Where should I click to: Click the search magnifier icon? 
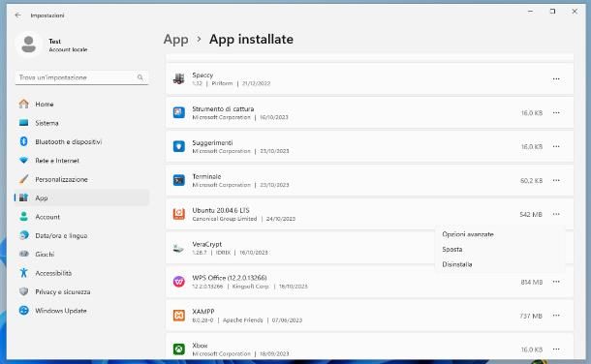[140, 77]
